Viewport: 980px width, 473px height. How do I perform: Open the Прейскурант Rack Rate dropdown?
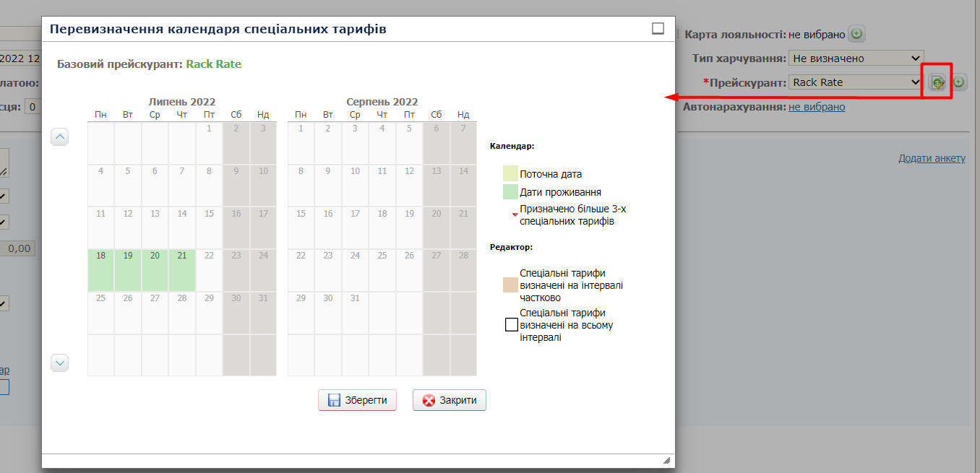click(x=854, y=82)
